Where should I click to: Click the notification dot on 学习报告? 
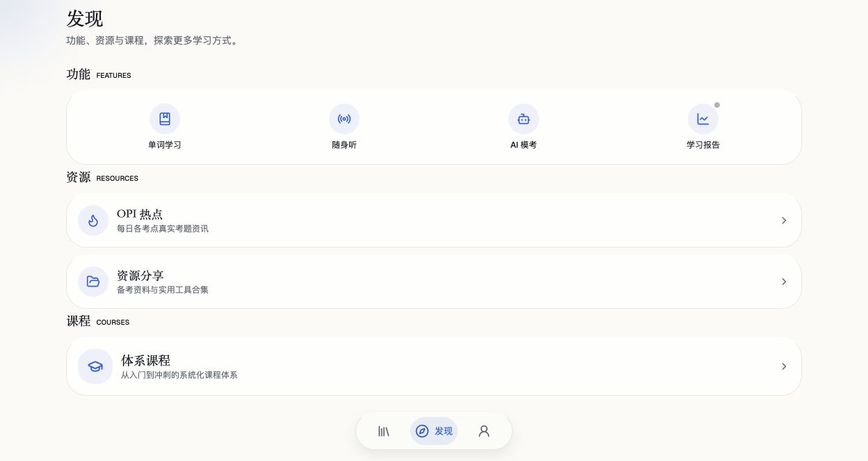(x=717, y=105)
